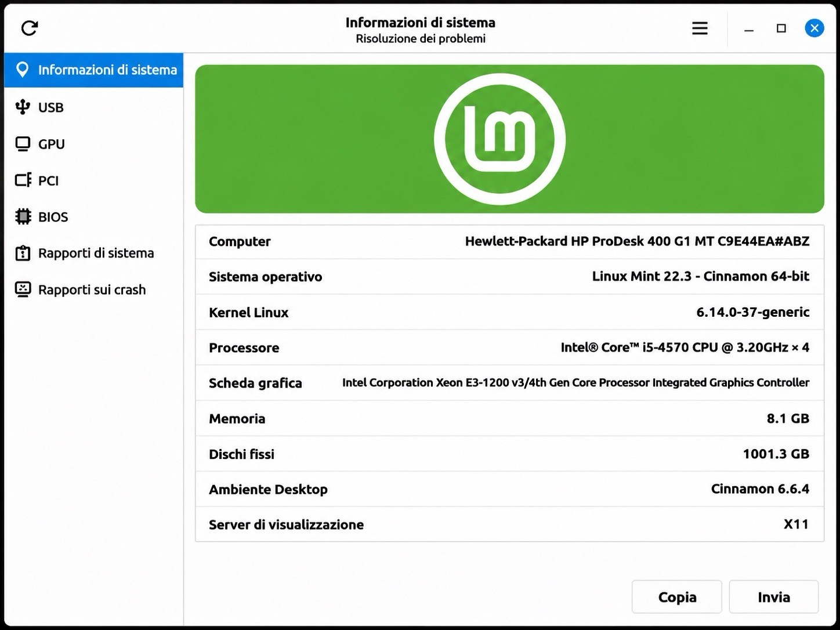Click the Kernel Linux label

tap(248, 312)
